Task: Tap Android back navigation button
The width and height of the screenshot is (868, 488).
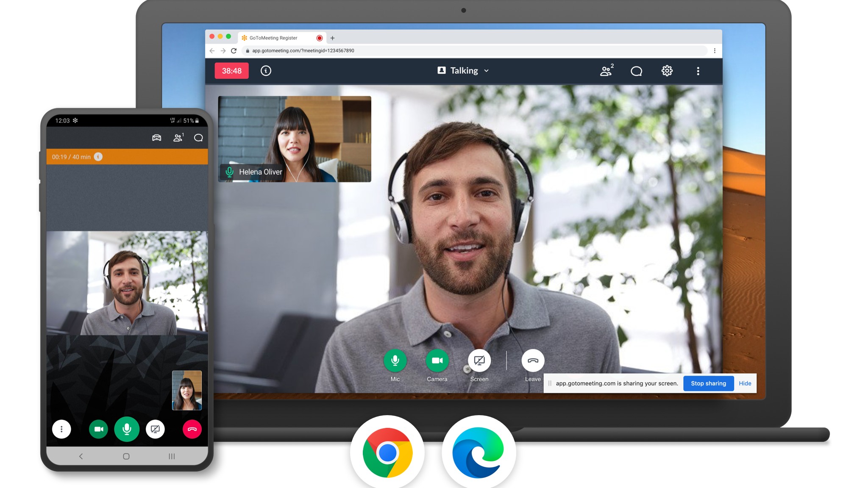Action: tap(81, 456)
